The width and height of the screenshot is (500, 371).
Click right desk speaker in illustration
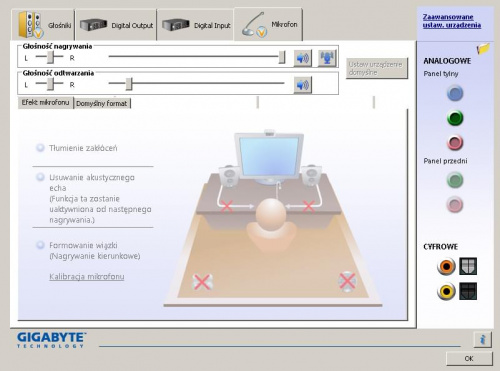tap(311, 175)
